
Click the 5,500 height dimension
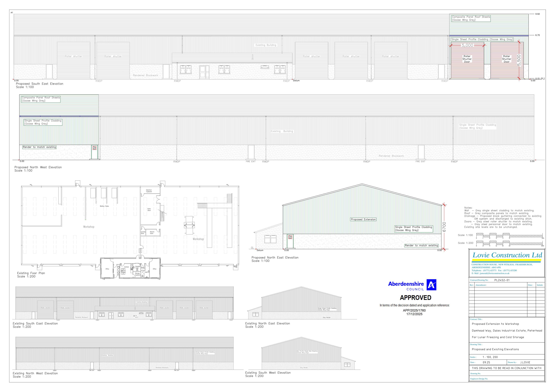(x=519, y=60)
